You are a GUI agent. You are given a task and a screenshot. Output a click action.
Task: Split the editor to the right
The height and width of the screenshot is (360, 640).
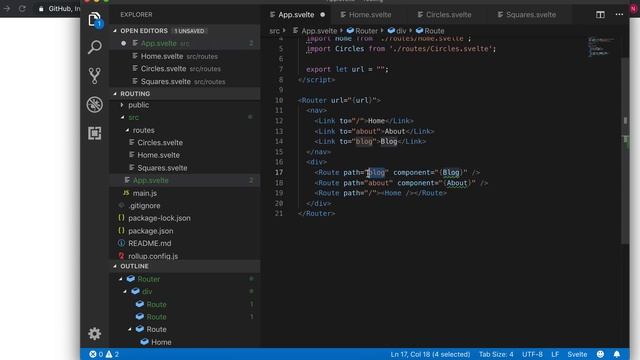(x=600, y=14)
